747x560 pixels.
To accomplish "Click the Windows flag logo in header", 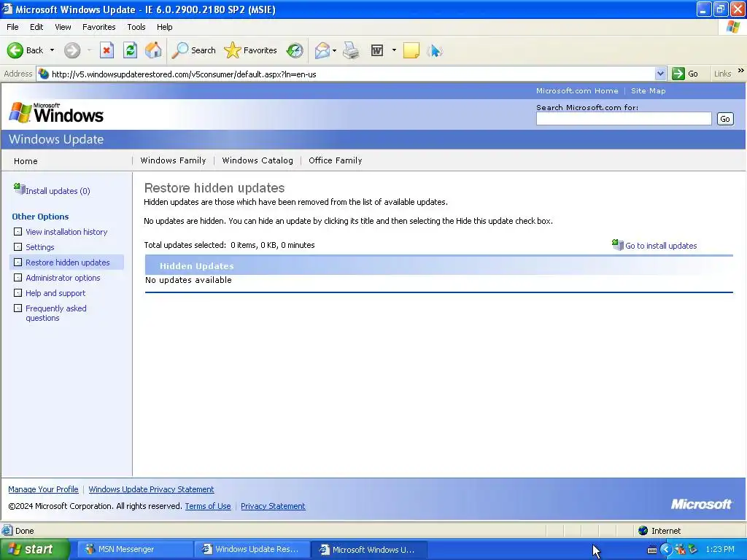I will point(20,112).
